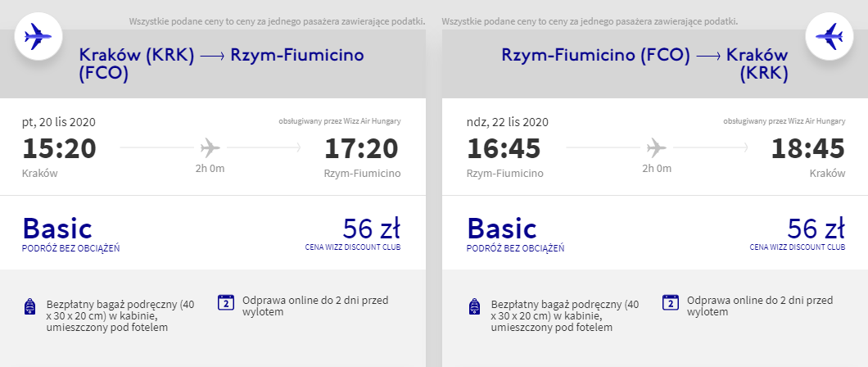Image resolution: width=868 pixels, height=367 pixels.
Task: Click the outbound flight airplane circle icon
Action: 38,36
